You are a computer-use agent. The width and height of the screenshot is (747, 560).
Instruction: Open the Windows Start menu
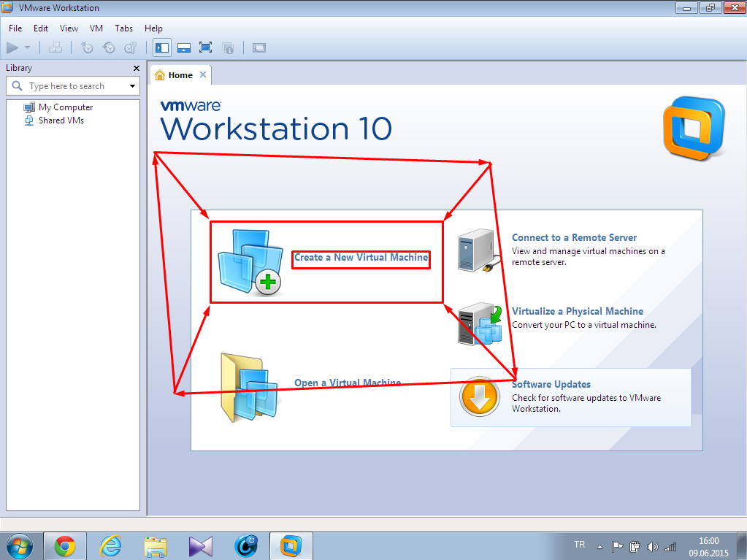point(20,545)
